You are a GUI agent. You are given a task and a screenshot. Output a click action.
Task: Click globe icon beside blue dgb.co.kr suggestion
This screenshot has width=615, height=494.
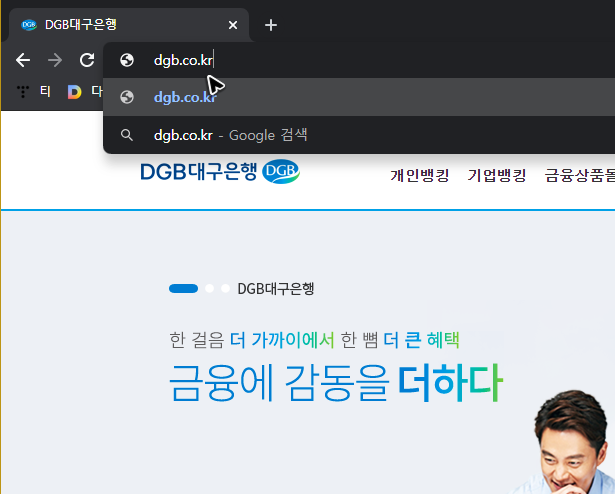click(x=127, y=97)
